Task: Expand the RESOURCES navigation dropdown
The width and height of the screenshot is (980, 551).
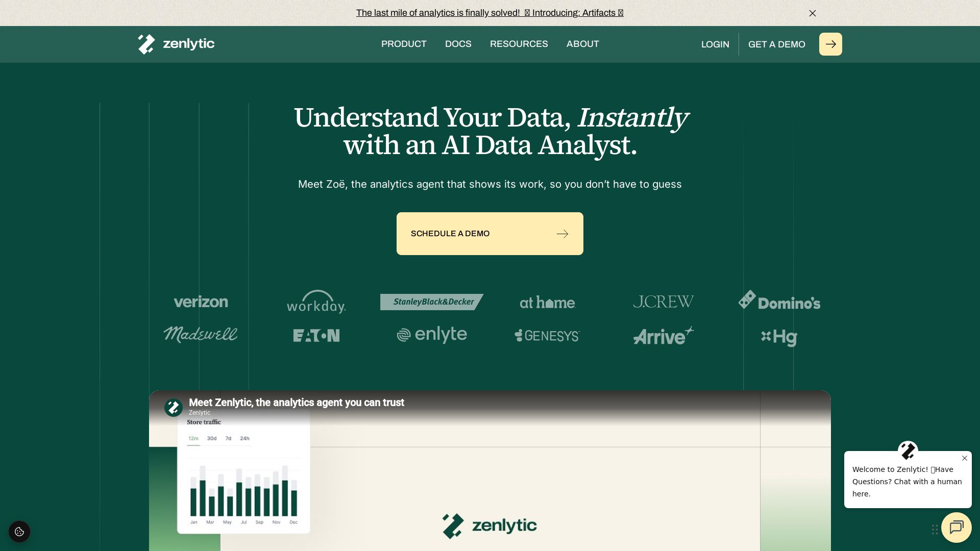Action: 519,44
